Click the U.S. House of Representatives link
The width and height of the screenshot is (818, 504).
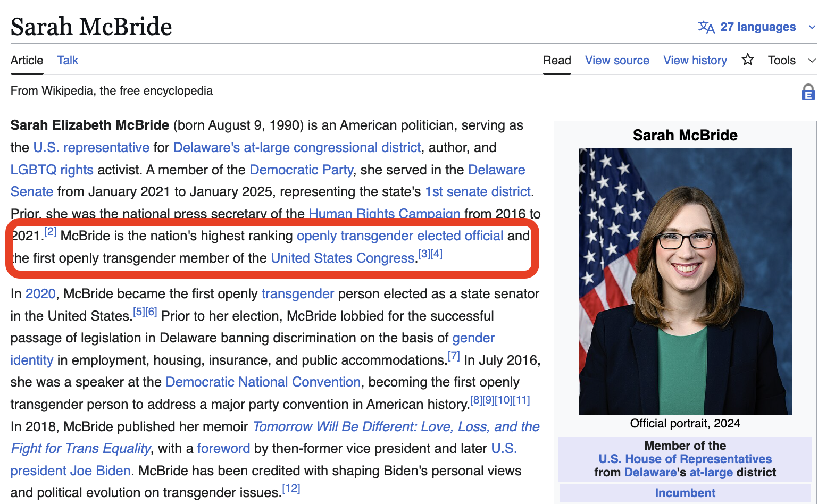click(685, 459)
